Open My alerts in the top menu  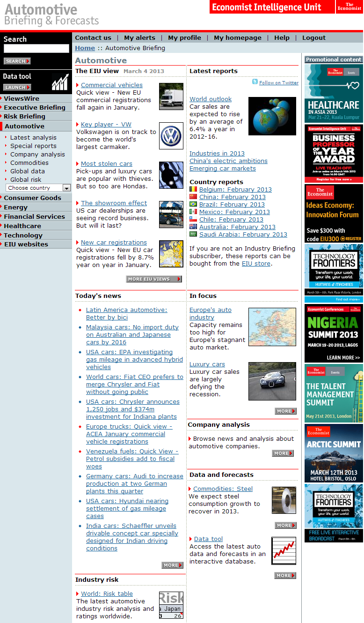139,38
